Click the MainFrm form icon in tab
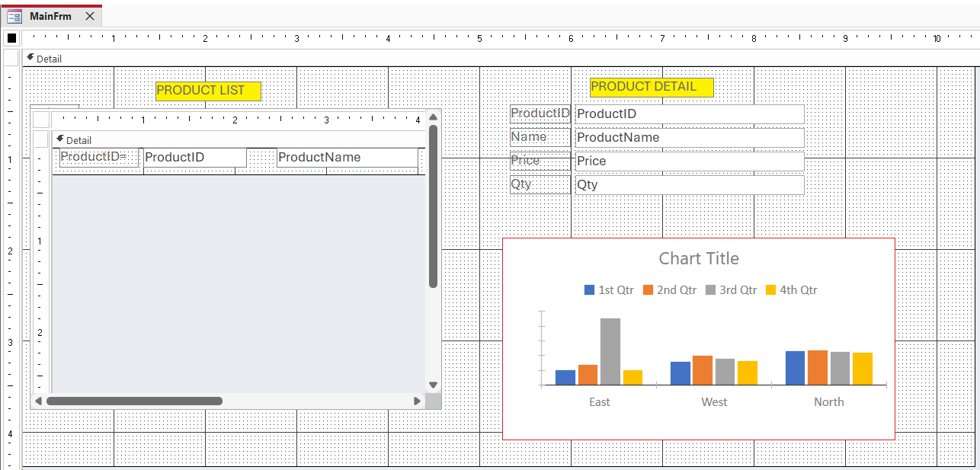 click(14, 16)
